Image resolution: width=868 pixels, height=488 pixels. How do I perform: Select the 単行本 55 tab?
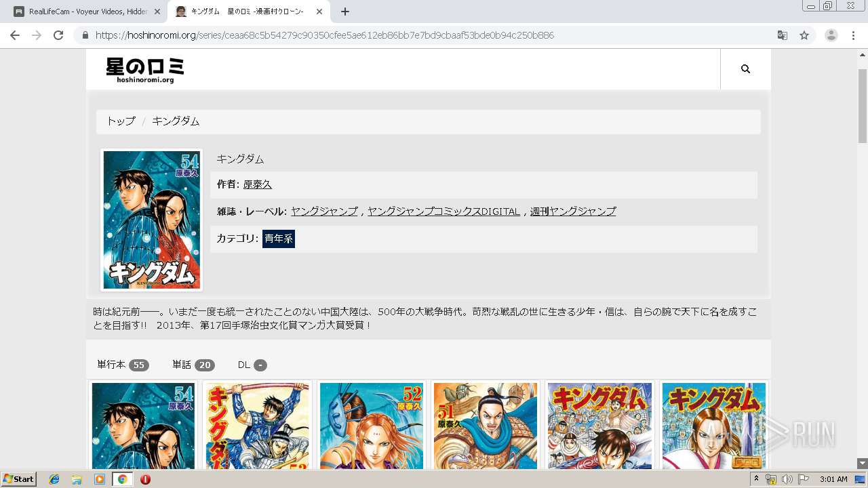123,365
